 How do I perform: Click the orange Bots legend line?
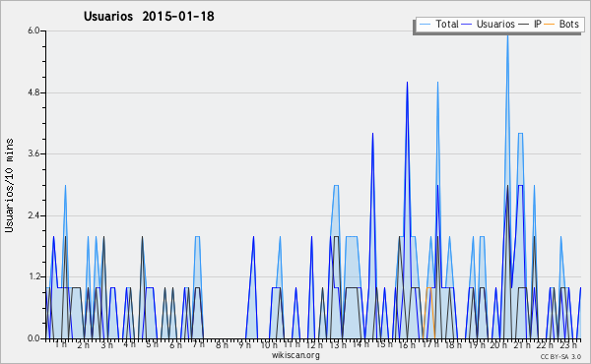tap(550, 25)
